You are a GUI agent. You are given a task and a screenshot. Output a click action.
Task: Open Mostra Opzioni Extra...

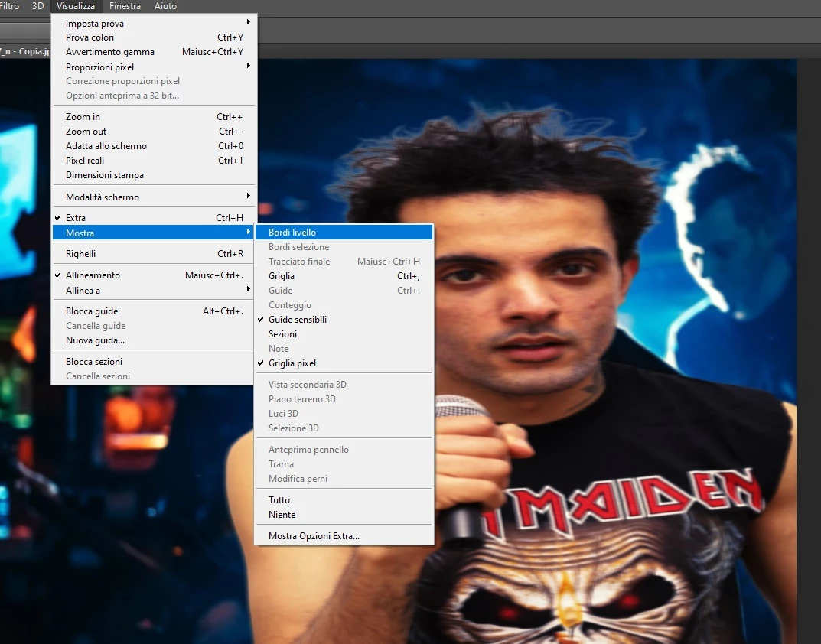(344, 536)
